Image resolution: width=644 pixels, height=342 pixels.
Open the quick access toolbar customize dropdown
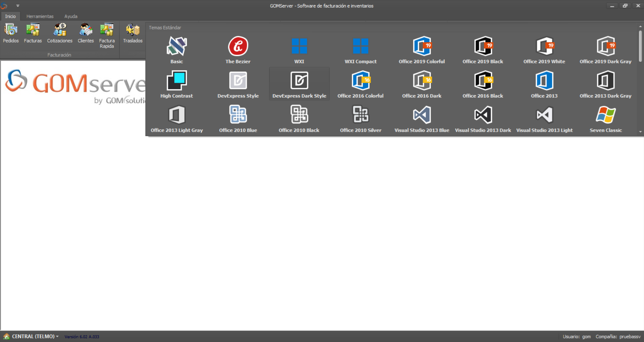(x=17, y=5)
